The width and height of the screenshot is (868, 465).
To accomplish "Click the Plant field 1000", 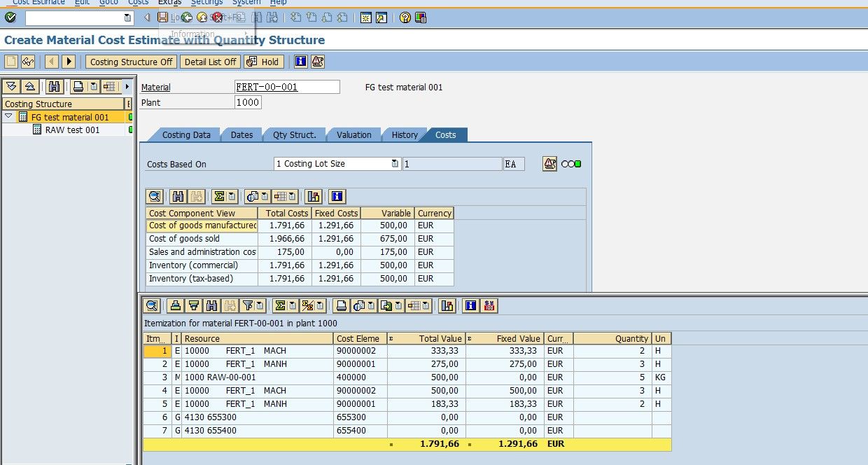I will [248, 102].
